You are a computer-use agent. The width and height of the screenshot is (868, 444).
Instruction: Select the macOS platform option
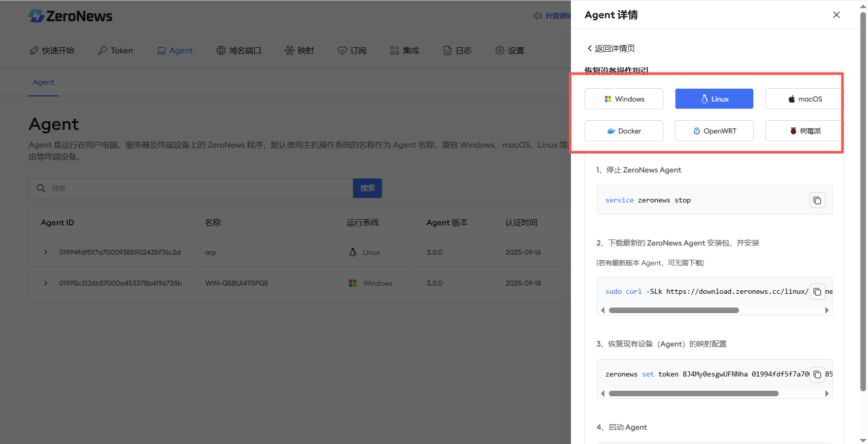pyautogui.click(x=804, y=99)
